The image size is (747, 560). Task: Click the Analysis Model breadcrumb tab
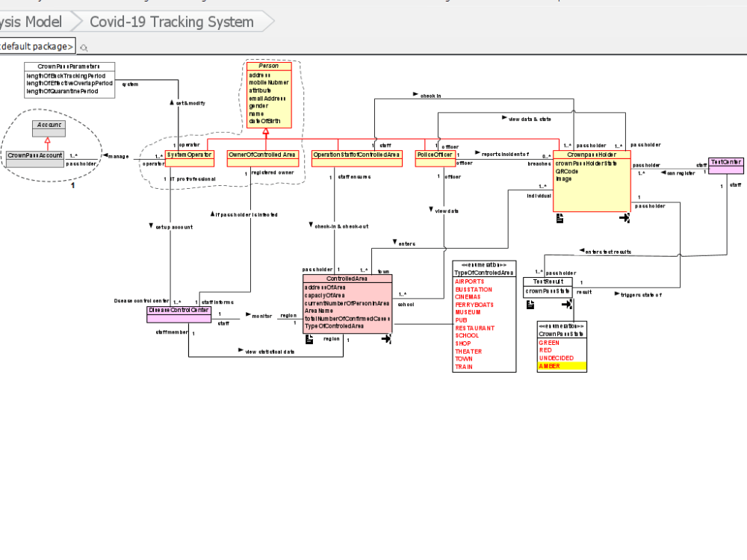tap(30, 22)
